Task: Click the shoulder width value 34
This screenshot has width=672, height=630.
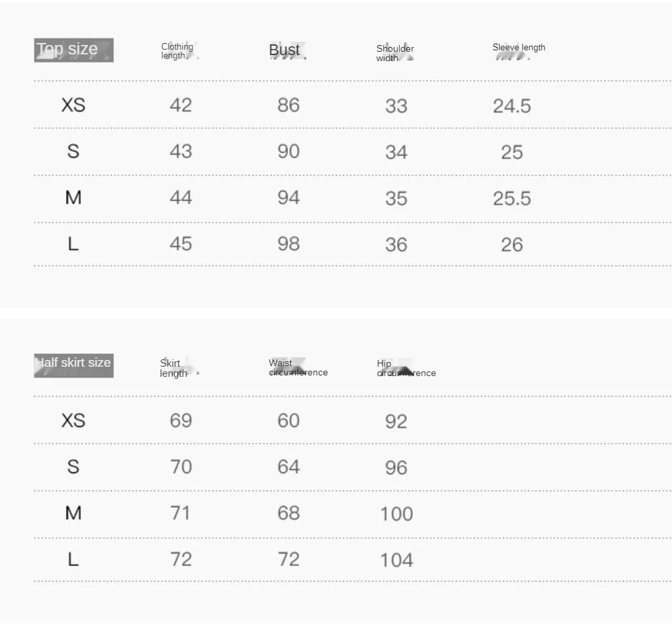Action: coord(396,152)
